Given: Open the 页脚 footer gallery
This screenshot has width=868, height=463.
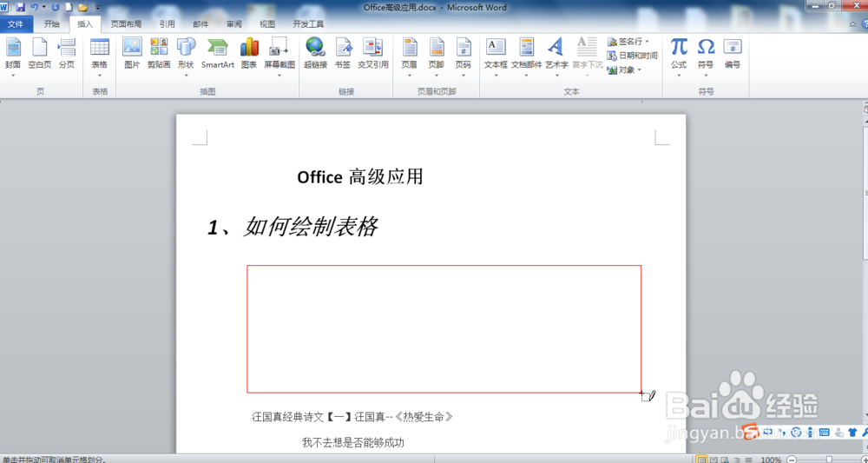Looking at the screenshot, I should pyautogui.click(x=437, y=57).
